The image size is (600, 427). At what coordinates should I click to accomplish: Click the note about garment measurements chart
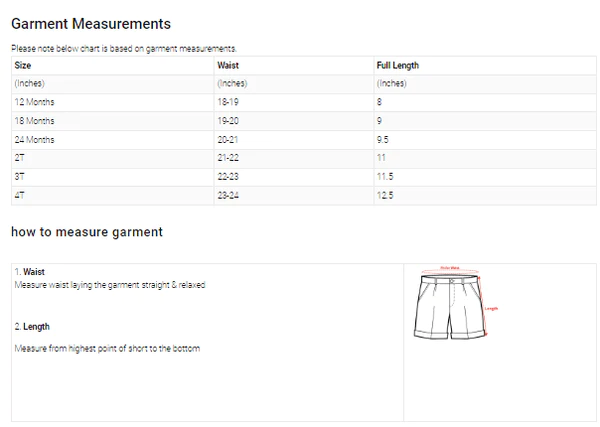pyautogui.click(x=123, y=48)
